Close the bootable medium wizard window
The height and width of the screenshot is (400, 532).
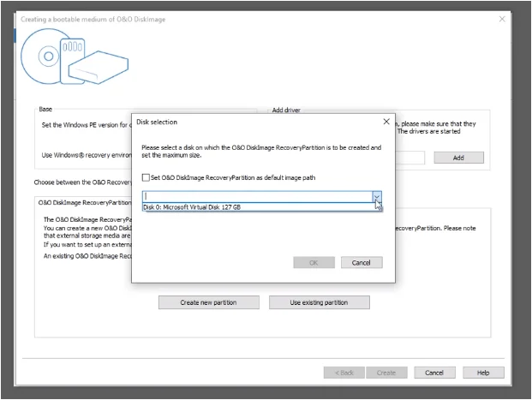click(502, 19)
